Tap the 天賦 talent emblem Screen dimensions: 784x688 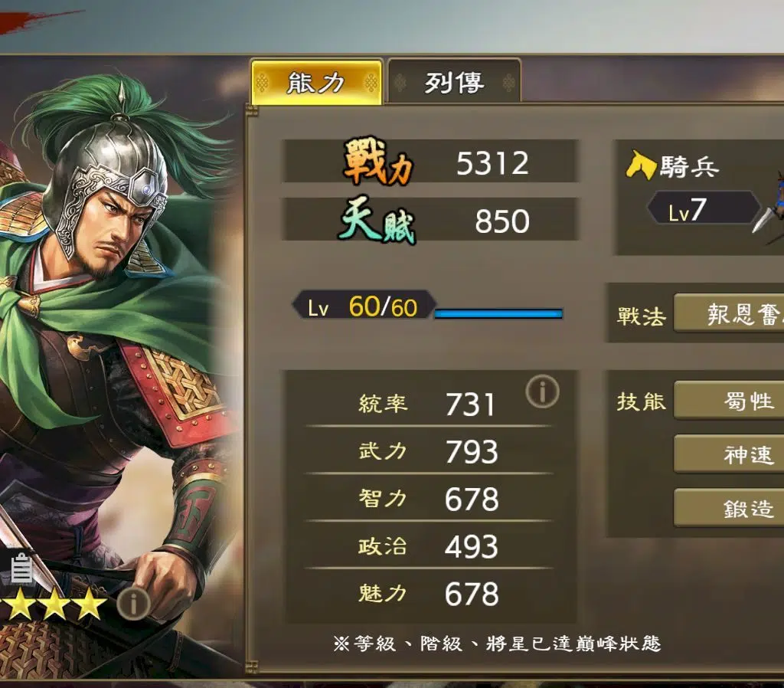click(378, 220)
